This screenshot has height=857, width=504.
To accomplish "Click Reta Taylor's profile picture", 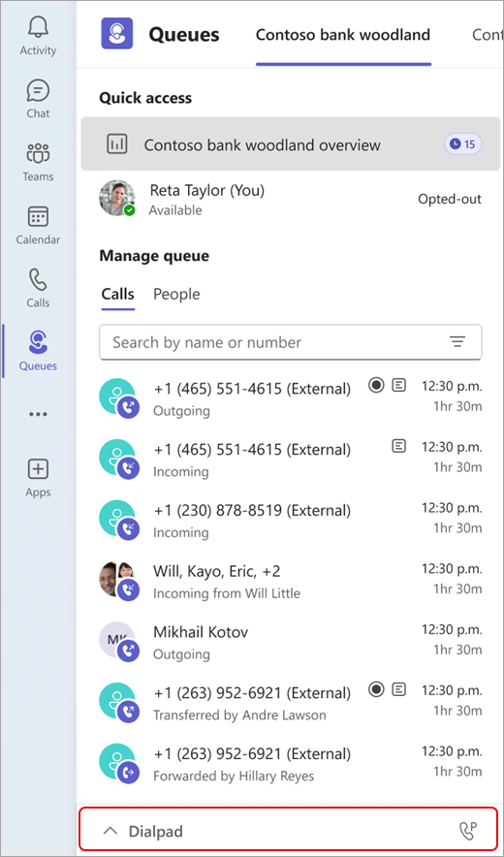I will pos(117,198).
